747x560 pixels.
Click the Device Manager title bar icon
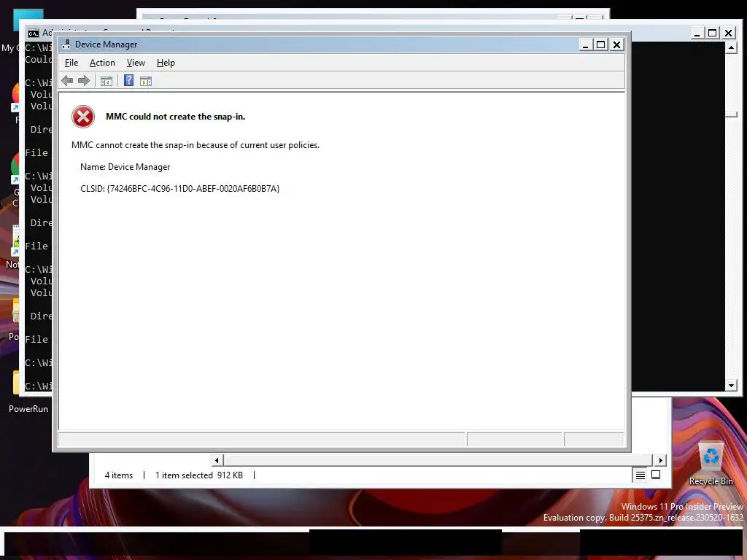click(x=66, y=44)
